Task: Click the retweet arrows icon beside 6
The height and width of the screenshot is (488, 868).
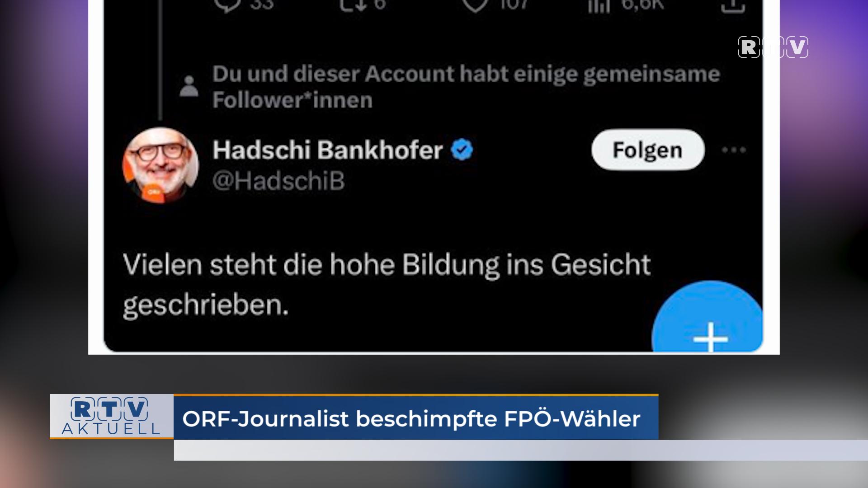Action: point(354,5)
